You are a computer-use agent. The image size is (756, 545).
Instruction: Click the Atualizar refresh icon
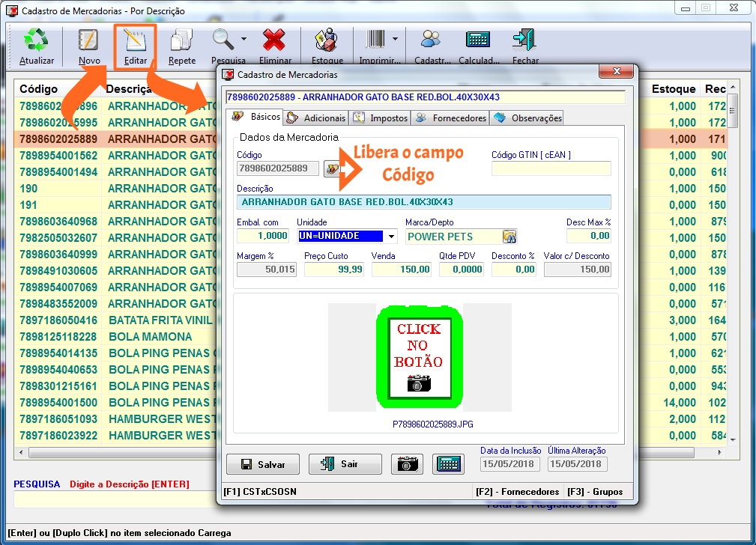36,40
